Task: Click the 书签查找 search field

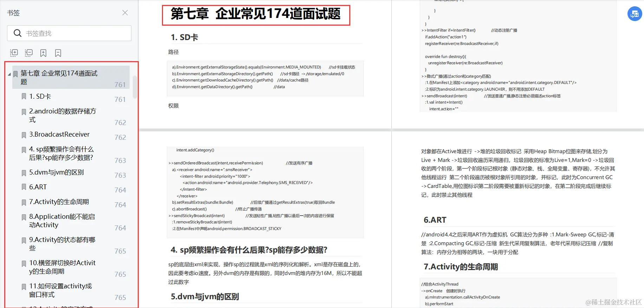Action: [69, 33]
